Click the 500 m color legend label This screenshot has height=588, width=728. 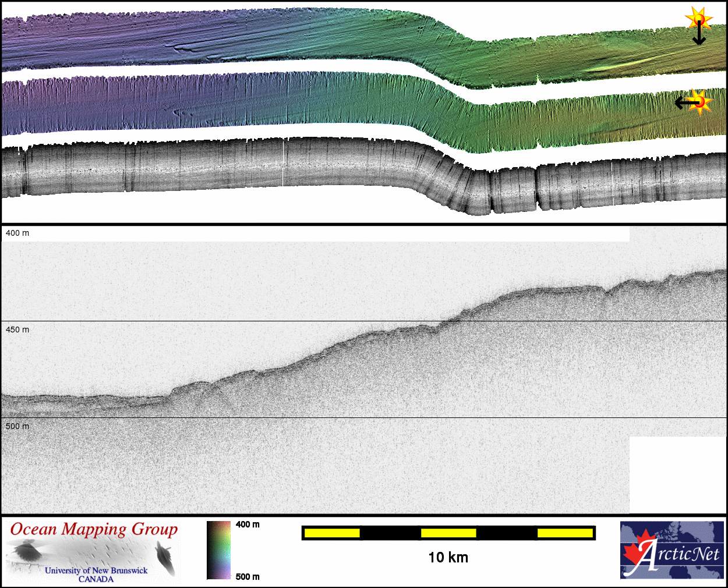(x=248, y=576)
